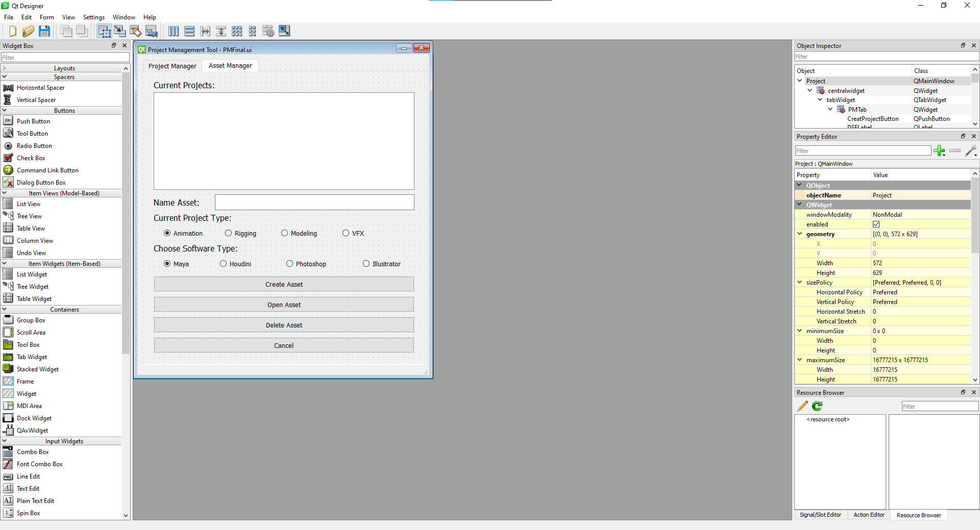980x530 pixels.
Task: Expand the PMTab item in Object Inspector
Action: [x=830, y=109]
